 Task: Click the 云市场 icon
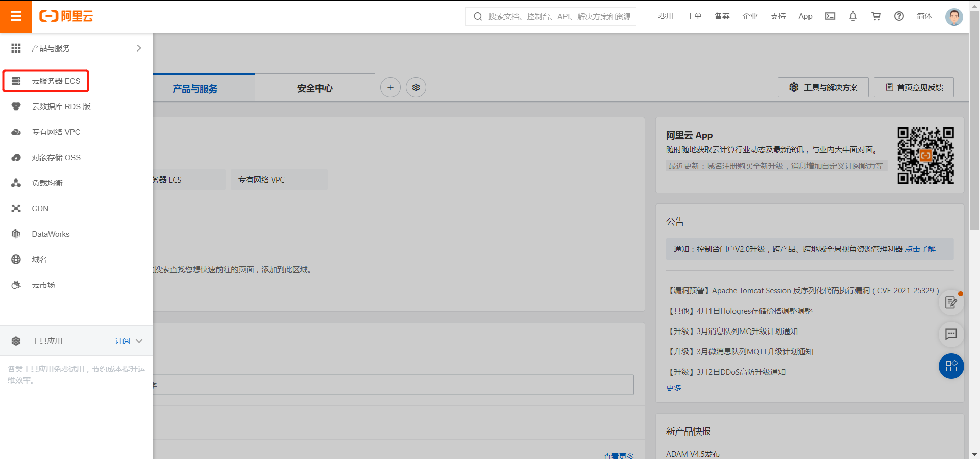point(16,285)
